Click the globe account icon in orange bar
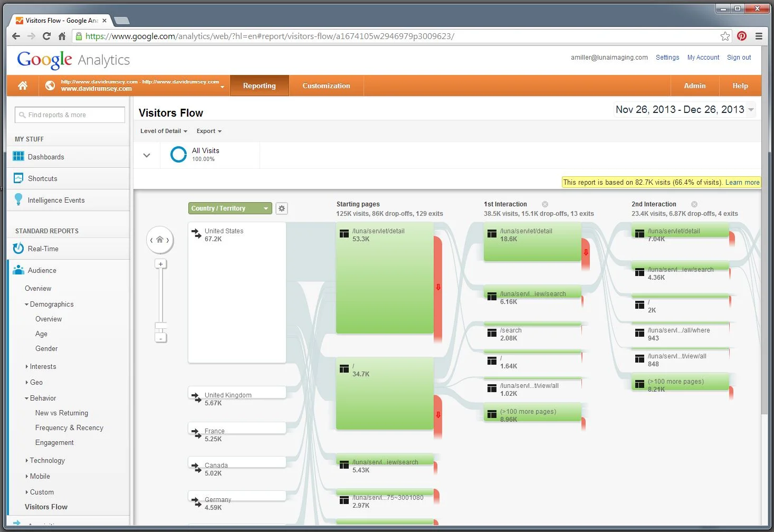The width and height of the screenshot is (774, 532). (x=50, y=85)
